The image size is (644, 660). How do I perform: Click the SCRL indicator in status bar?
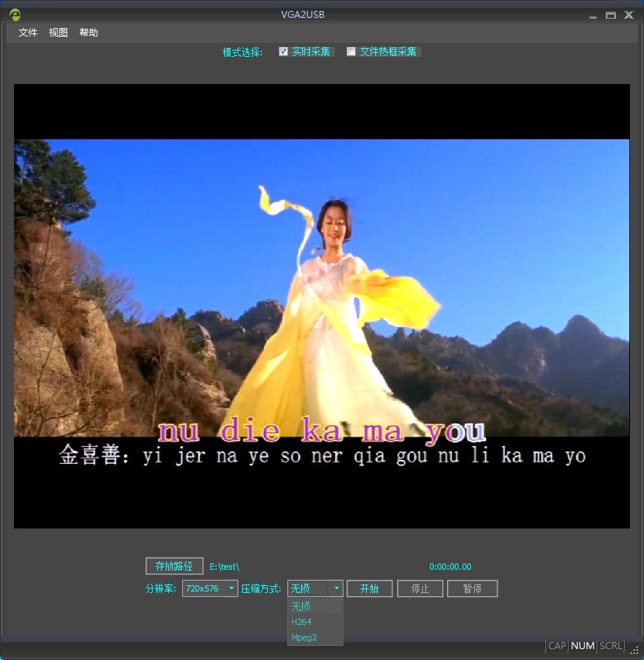pos(611,646)
